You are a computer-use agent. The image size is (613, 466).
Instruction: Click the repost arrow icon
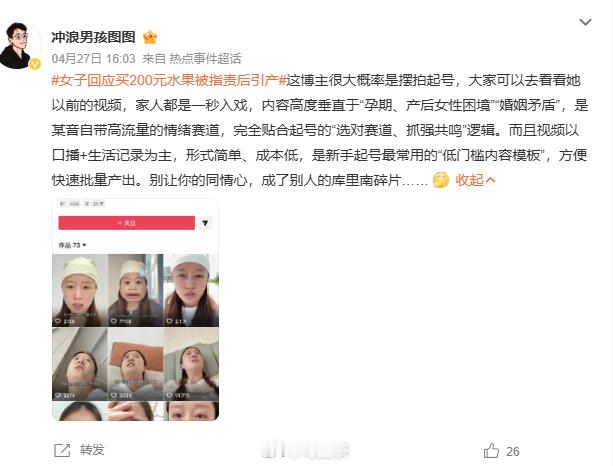point(62,450)
